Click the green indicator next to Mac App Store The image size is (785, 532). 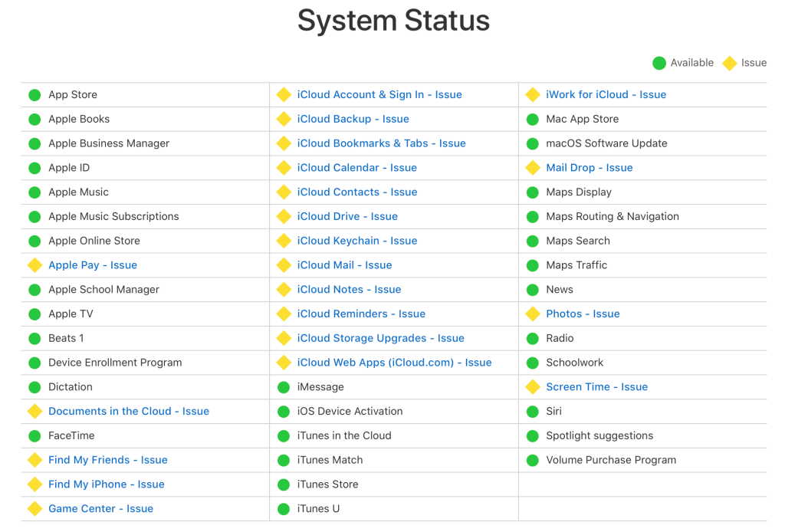(x=533, y=119)
